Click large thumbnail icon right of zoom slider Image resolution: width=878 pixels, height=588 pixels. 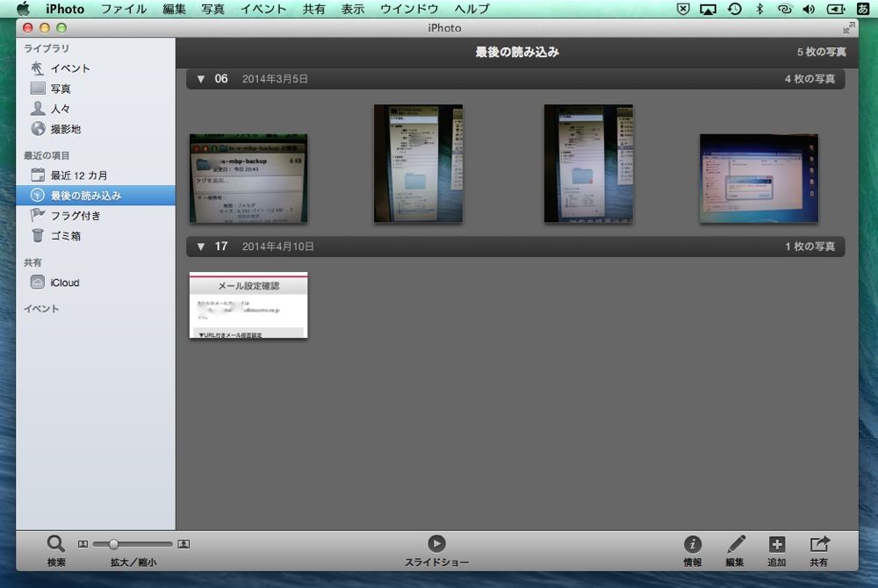click(184, 544)
